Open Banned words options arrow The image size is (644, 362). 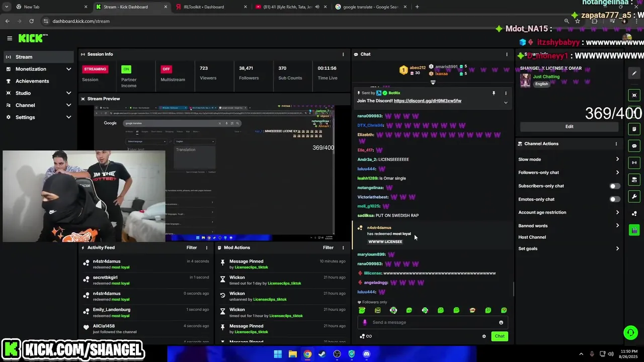617,226
